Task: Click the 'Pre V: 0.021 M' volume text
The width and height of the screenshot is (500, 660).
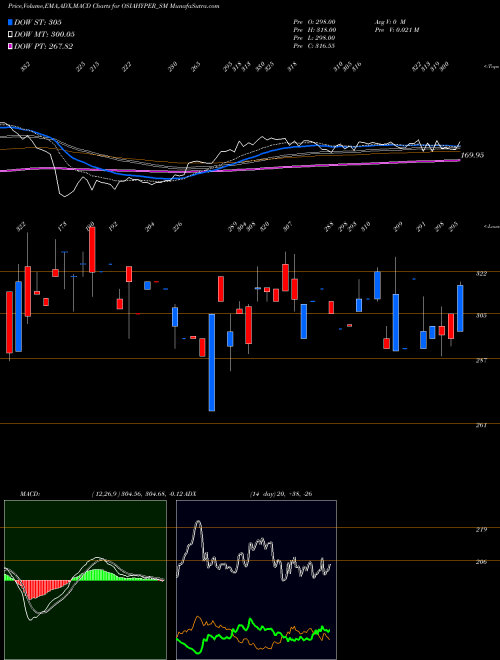Action: (x=396, y=30)
